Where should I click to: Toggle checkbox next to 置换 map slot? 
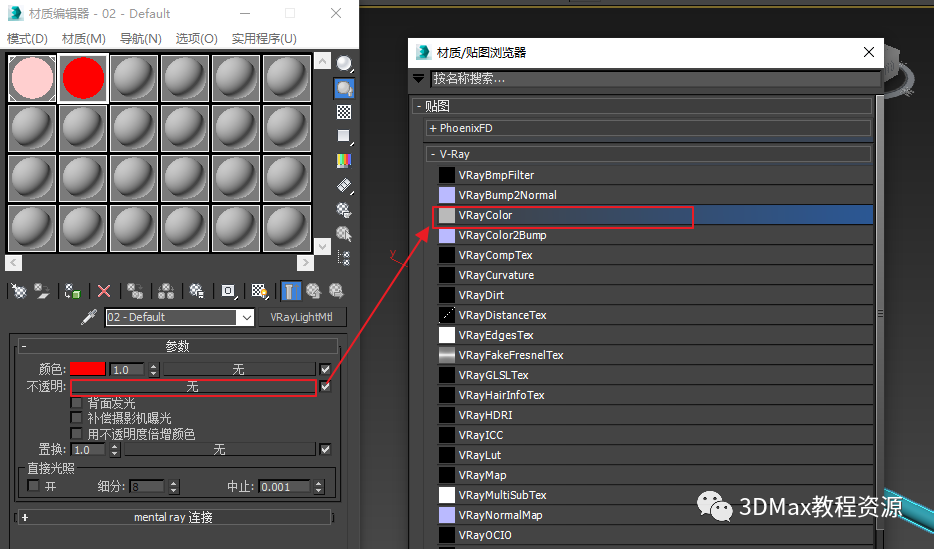[x=325, y=450]
